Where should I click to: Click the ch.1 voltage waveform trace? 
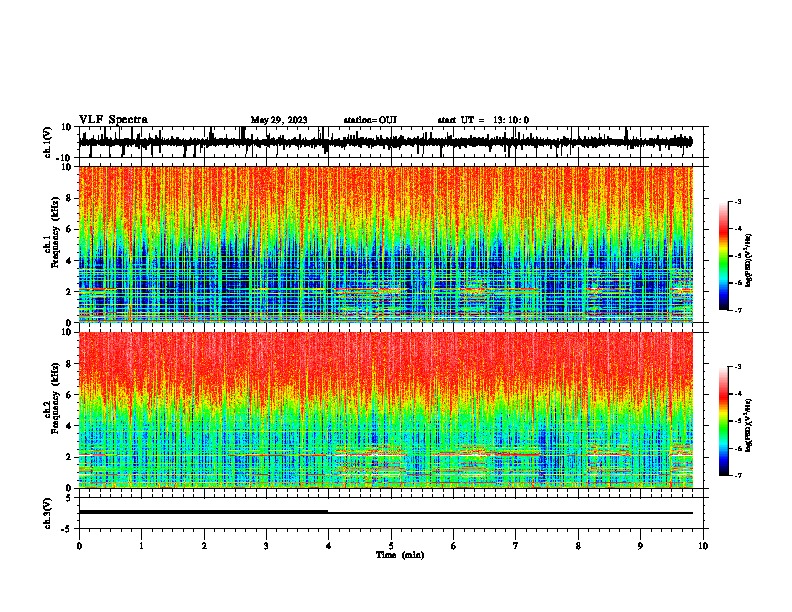385,142
